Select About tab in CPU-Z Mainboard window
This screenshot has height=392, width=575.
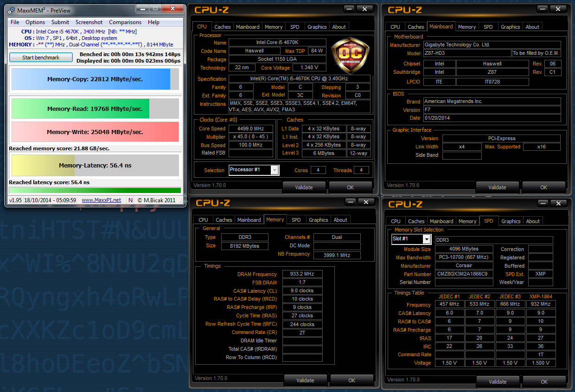pos(532,27)
